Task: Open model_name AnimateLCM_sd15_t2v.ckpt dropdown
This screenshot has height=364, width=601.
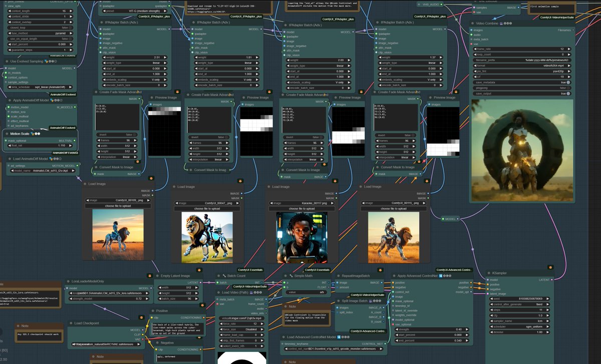Action: point(43,171)
